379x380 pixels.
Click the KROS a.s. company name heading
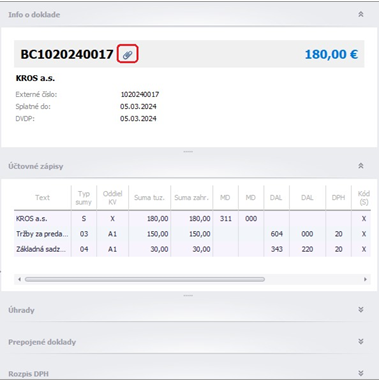tap(35, 78)
